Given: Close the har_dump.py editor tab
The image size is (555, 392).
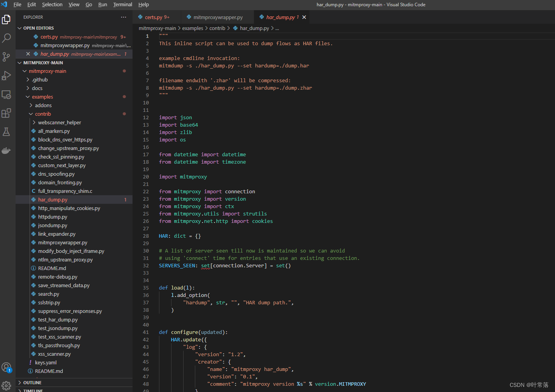Looking at the screenshot, I should coord(304,17).
